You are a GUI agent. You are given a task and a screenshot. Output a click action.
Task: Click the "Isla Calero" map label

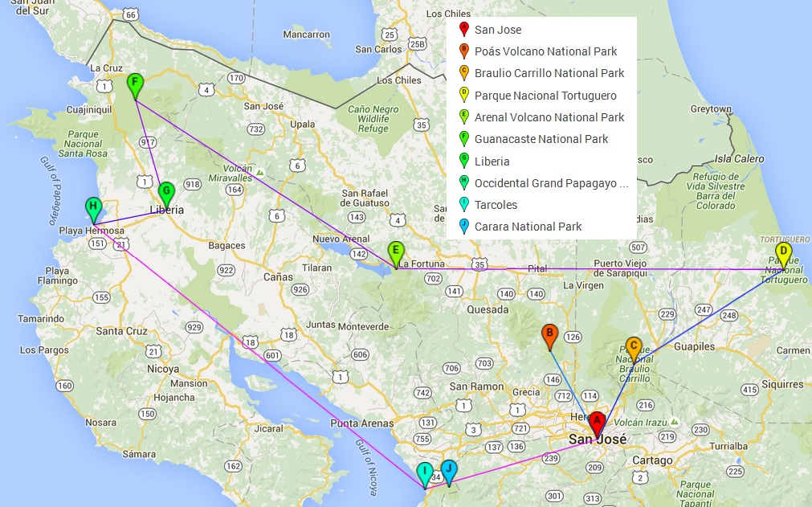point(739,159)
